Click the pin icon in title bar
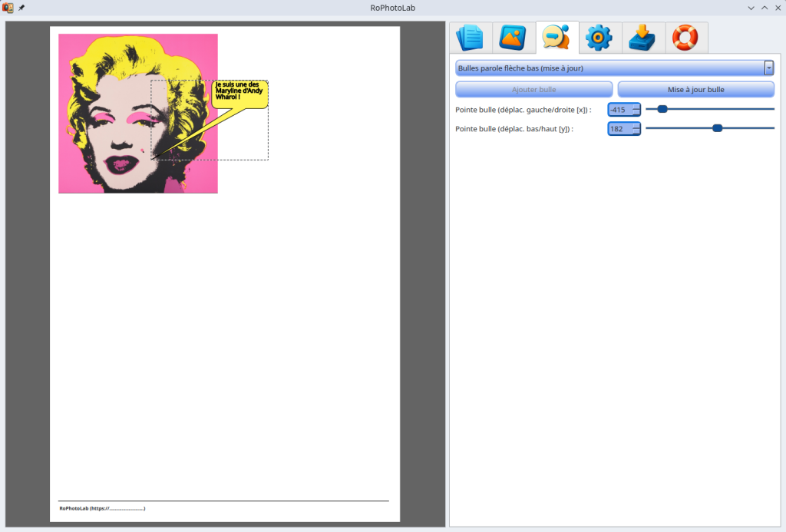Viewport: 786px width, 532px height. [x=21, y=8]
